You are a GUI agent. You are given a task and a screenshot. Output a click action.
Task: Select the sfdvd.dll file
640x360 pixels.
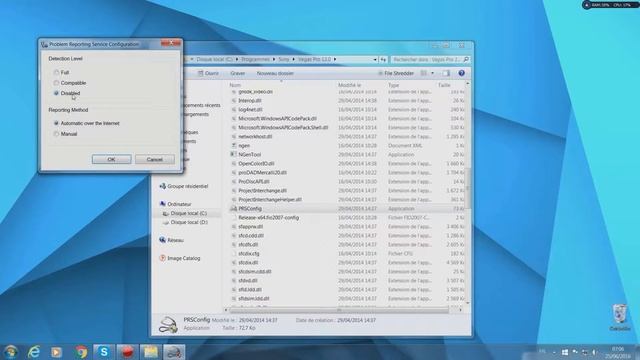point(248,280)
